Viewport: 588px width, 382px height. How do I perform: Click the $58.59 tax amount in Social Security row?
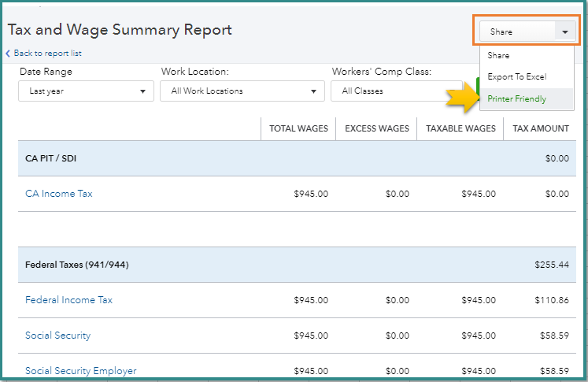pyautogui.click(x=554, y=336)
